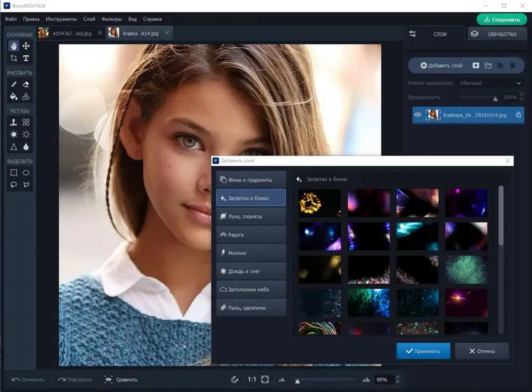Open the Фильтры menu

pos(110,19)
